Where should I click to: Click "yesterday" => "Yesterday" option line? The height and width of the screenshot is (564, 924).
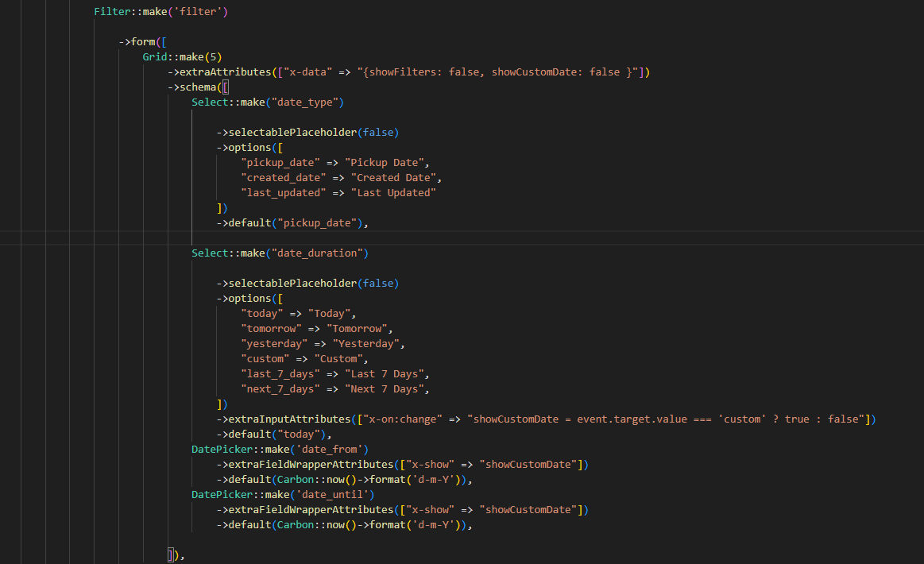click(323, 344)
